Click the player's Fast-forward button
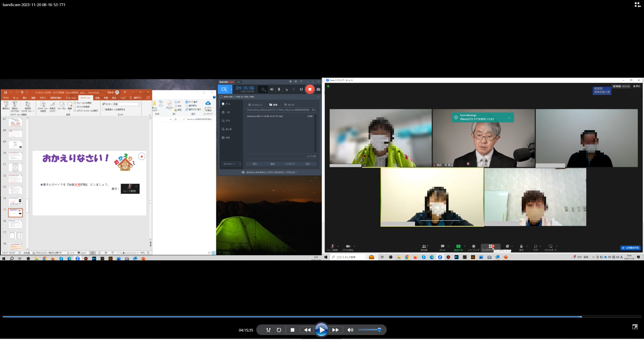The height and width of the screenshot is (340, 644). click(x=335, y=330)
